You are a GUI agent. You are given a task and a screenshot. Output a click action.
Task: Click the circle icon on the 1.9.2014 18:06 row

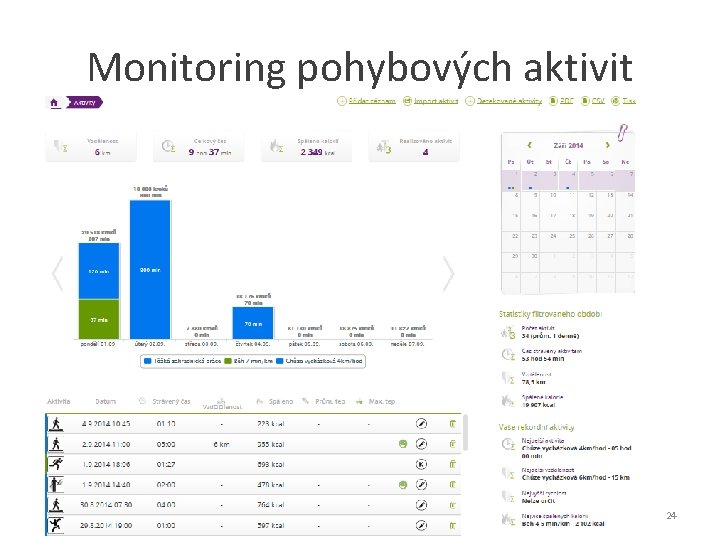click(421, 464)
